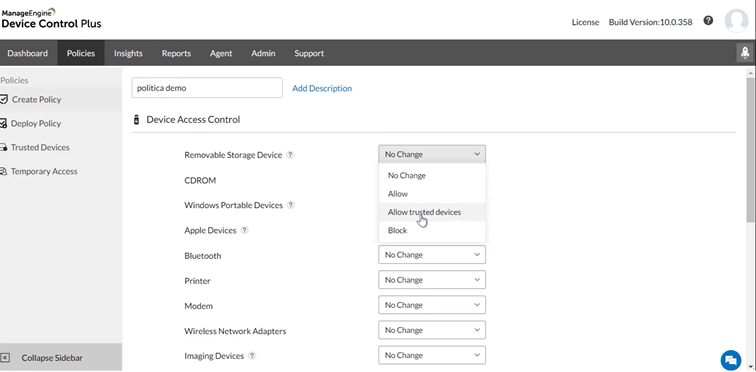
Task: Open the user profile avatar
Action: [736, 21]
